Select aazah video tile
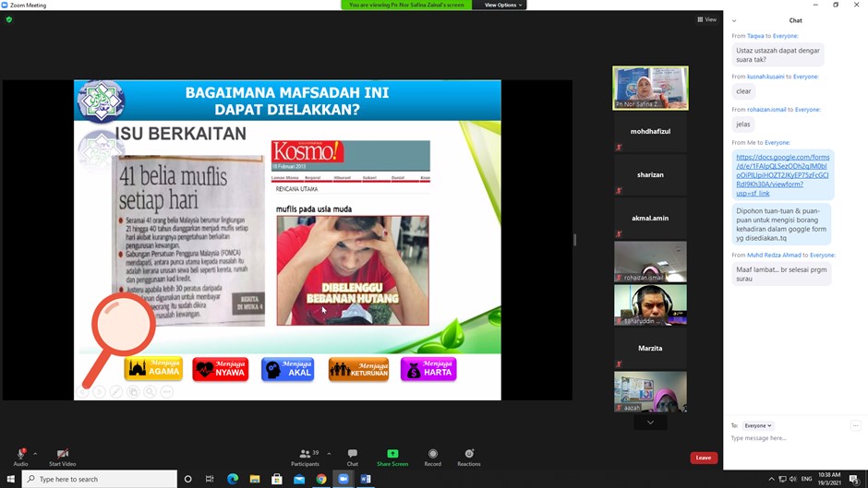 650,392
